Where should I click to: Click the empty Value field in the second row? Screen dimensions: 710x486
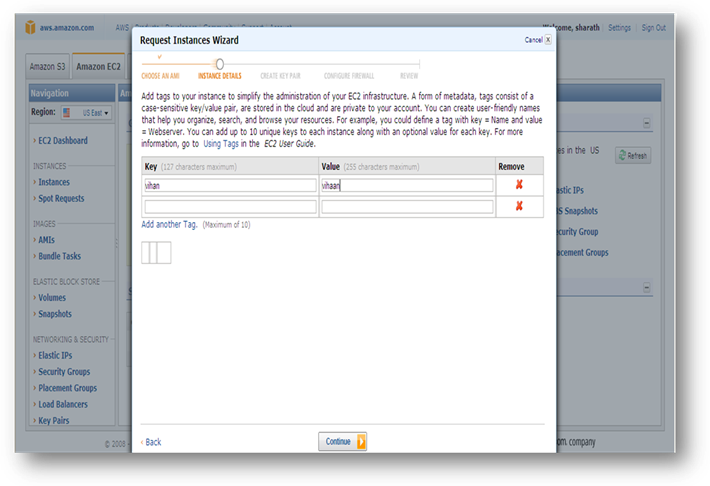coord(407,207)
